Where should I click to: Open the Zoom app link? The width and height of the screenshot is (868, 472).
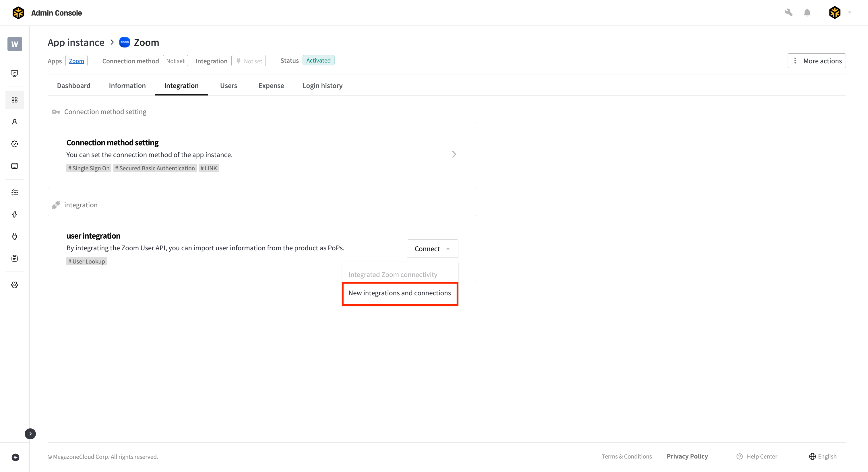tap(76, 61)
